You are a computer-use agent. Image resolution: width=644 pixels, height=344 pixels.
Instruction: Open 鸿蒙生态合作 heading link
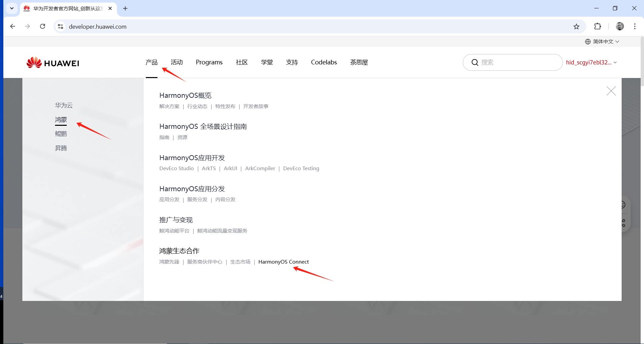(x=179, y=251)
